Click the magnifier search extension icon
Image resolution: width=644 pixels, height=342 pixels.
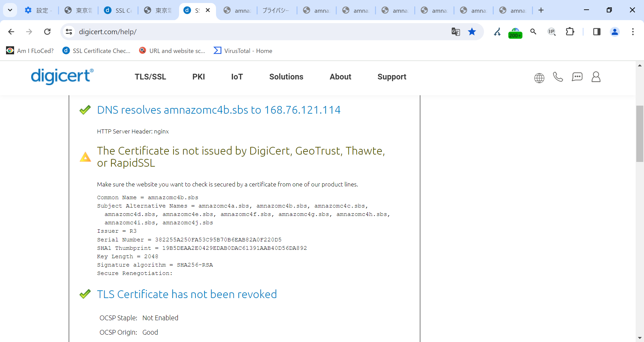click(533, 32)
